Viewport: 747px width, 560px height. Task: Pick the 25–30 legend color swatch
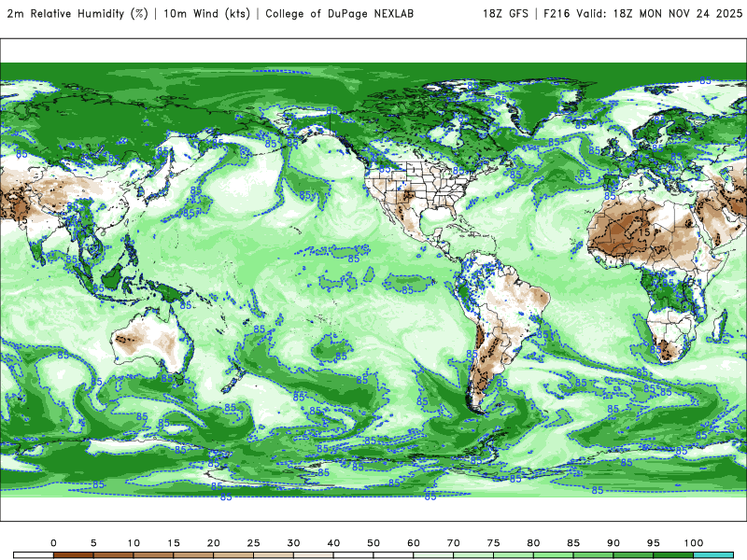(274, 555)
